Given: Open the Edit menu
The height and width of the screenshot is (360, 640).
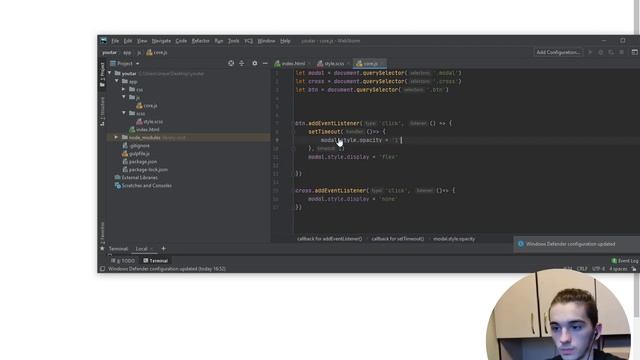Looking at the screenshot, I should tap(128, 41).
